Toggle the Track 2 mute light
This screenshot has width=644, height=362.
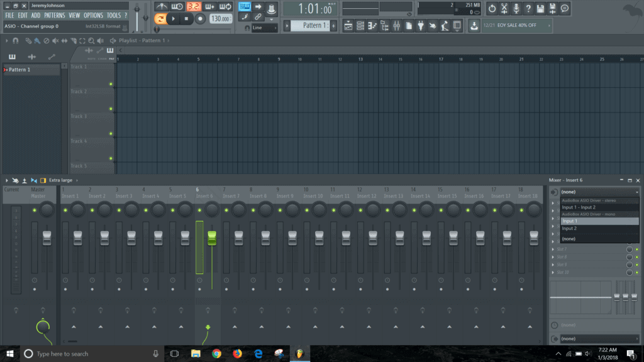click(111, 109)
